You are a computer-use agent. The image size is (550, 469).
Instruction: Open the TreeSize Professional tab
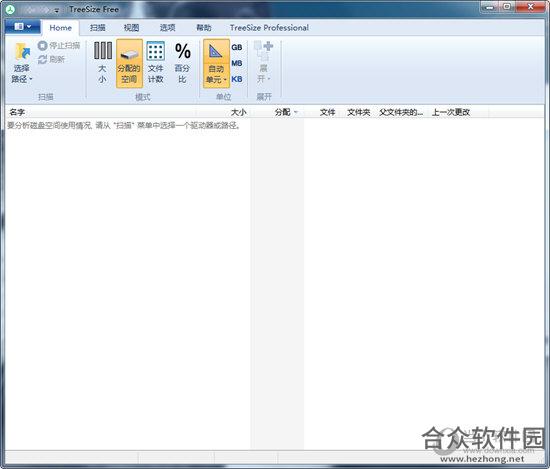point(269,28)
